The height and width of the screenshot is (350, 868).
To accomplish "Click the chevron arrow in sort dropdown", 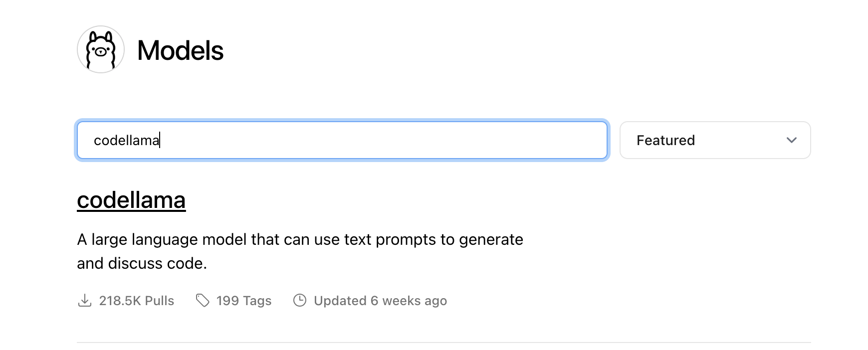I will click(x=791, y=140).
